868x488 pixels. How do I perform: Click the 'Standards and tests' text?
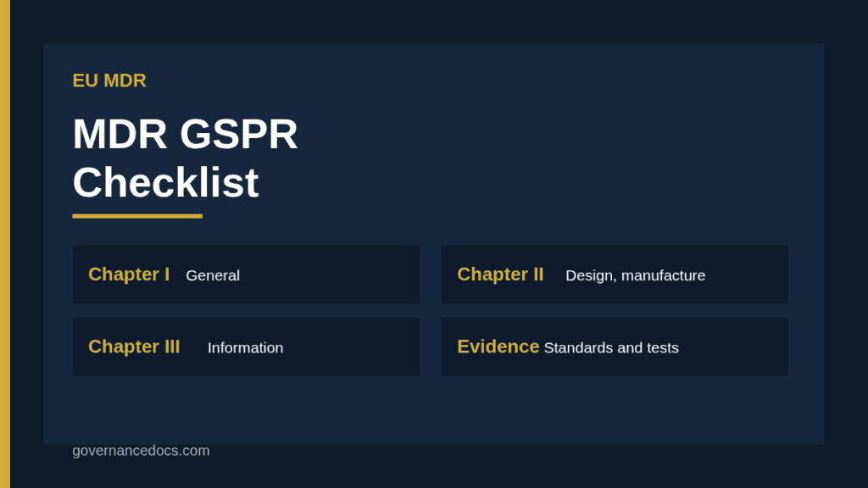coord(611,348)
